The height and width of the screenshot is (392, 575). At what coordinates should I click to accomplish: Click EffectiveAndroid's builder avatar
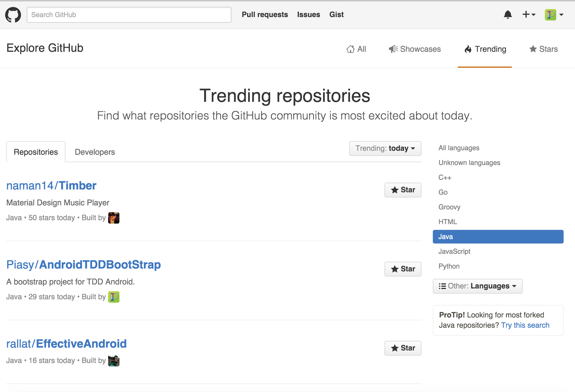tap(113, 361)
